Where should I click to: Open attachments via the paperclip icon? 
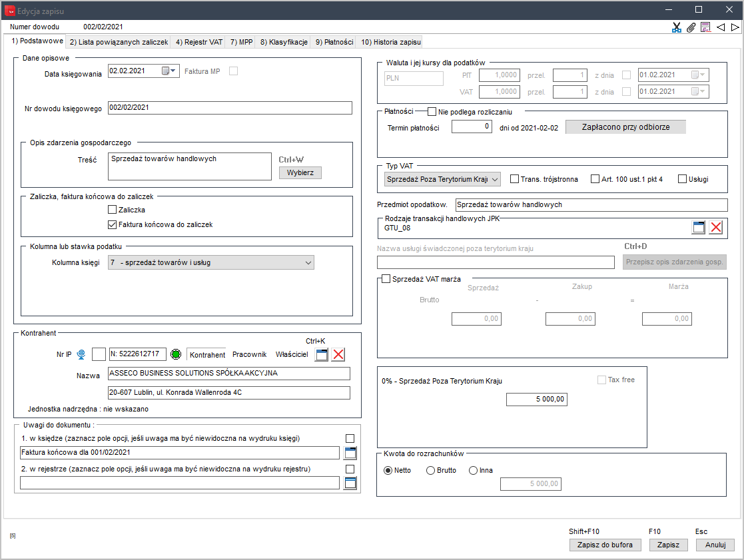[691, 27]
